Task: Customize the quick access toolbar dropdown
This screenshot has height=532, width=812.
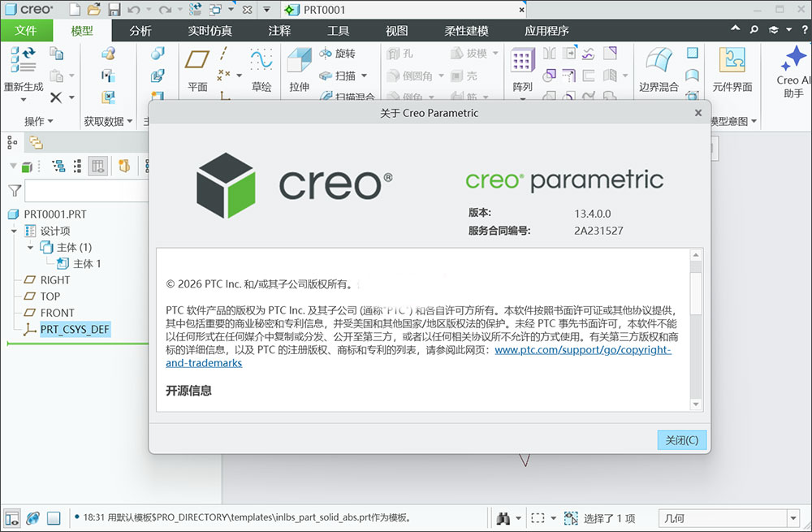Action: (266, 9)
